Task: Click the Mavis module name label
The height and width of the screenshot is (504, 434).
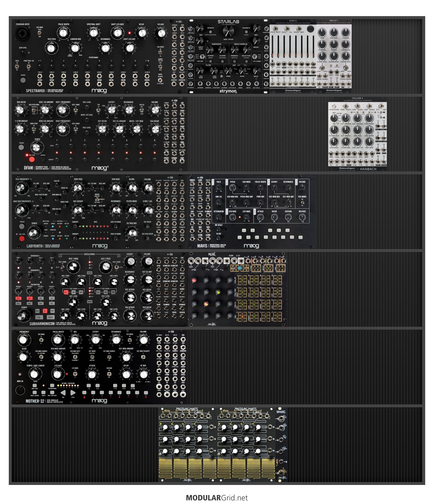Action: (x=202, y=246)
